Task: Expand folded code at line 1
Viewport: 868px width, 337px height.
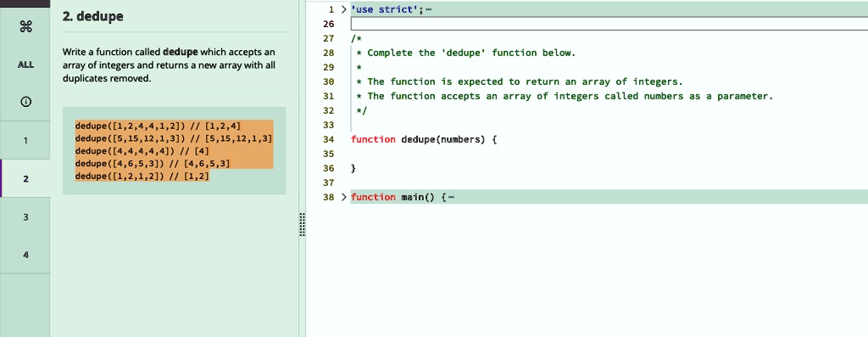Action: pos(343,9)
